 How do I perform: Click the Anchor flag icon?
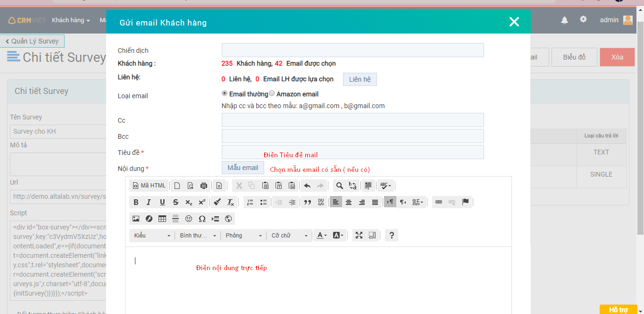[466, 202]
